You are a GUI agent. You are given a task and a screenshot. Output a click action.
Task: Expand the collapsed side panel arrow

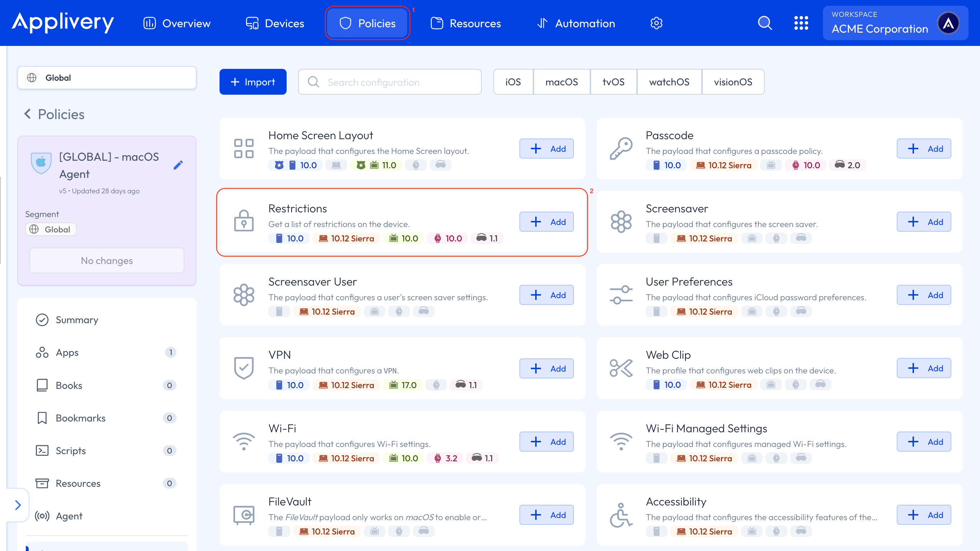coord(18,505)
